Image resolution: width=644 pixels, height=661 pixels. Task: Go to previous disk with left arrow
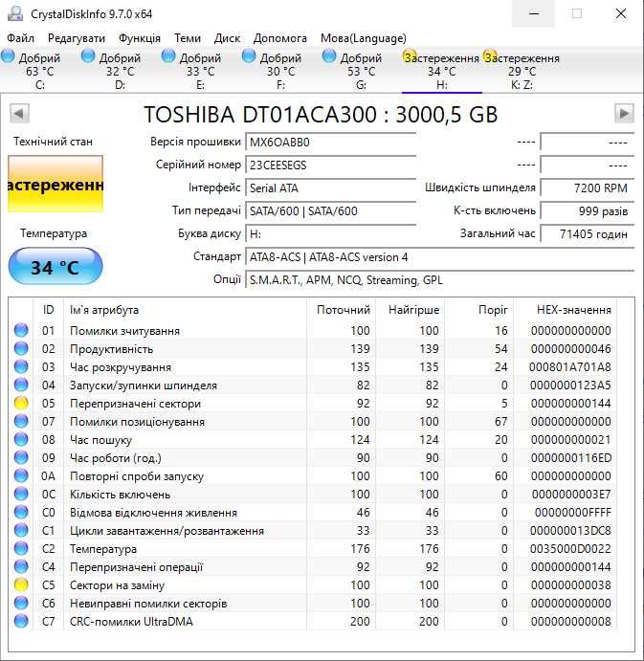19,114
